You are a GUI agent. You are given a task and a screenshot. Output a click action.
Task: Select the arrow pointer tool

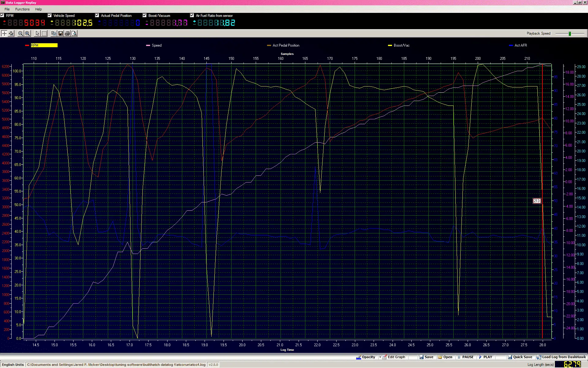(37, 33)
